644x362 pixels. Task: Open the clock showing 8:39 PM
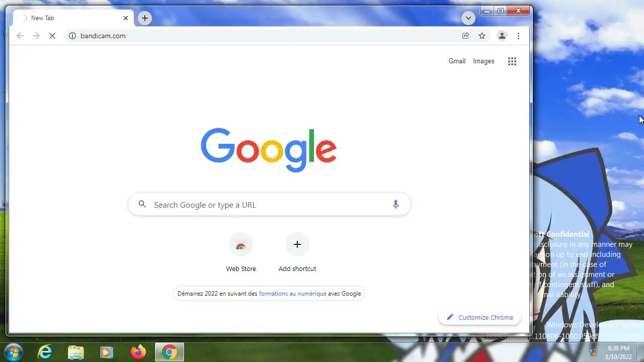(x=618, y=352)
